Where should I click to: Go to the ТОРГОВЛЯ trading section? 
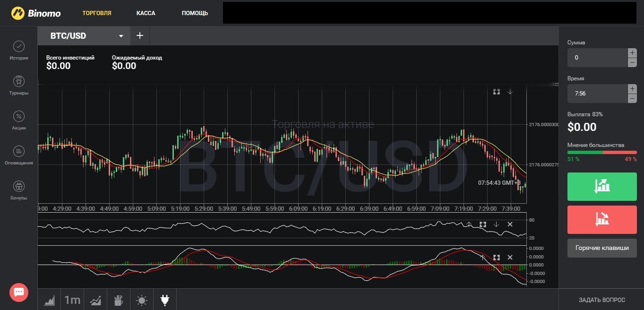[97, 13]
